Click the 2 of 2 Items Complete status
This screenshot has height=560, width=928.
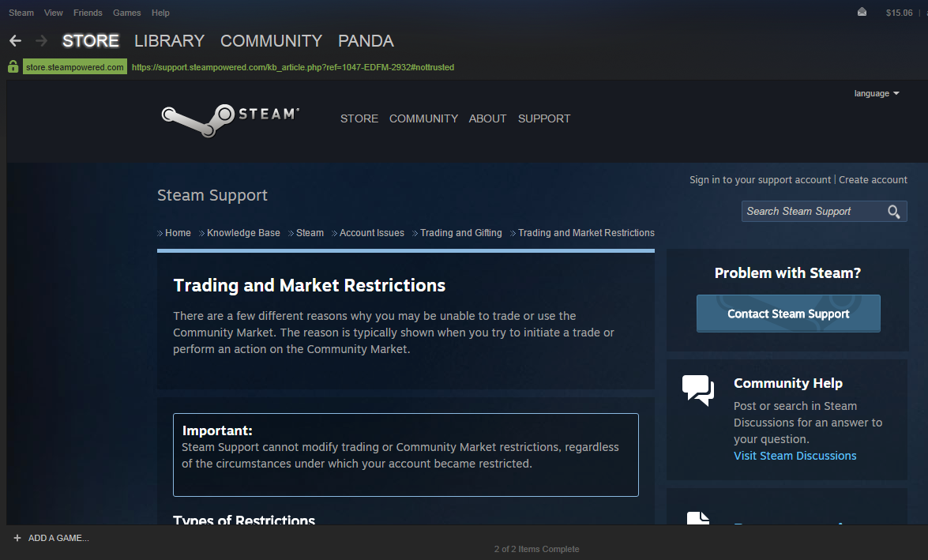click(537, 550)
